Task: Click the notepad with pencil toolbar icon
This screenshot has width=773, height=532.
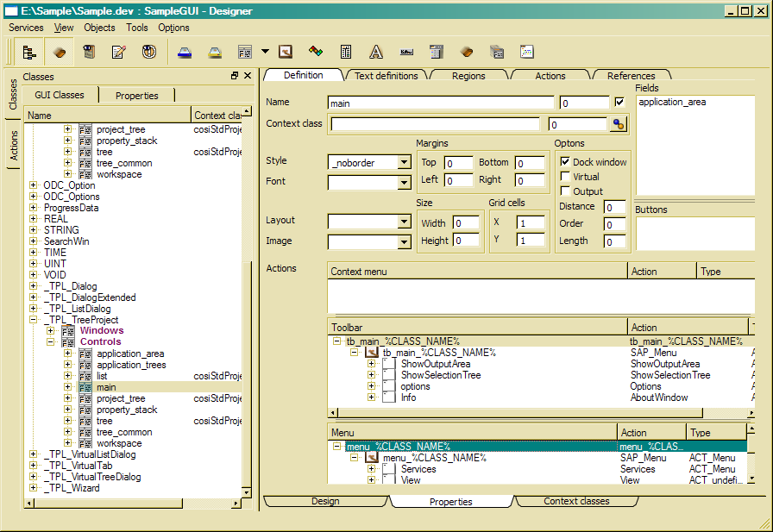Action: (x=118, y=52)
